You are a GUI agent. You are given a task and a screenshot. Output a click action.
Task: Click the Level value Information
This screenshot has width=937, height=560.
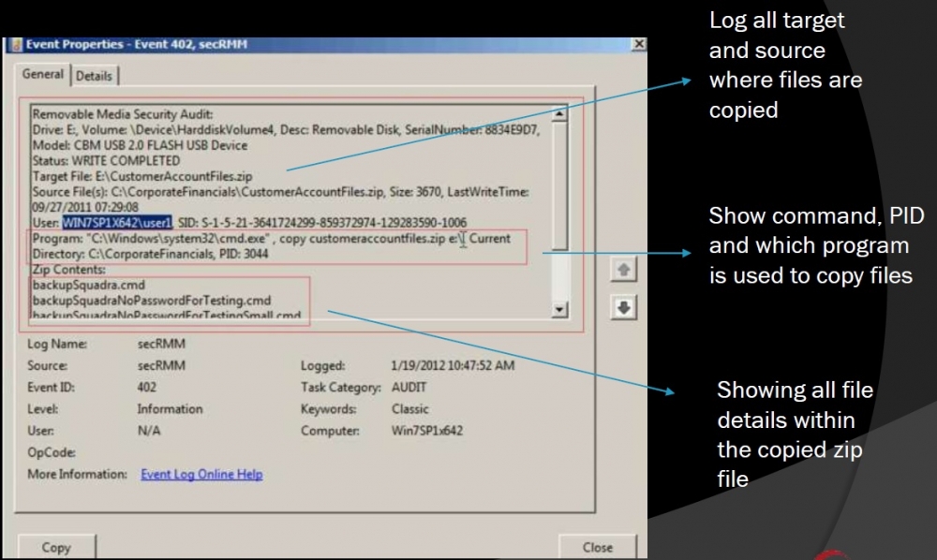click(170, 409)
